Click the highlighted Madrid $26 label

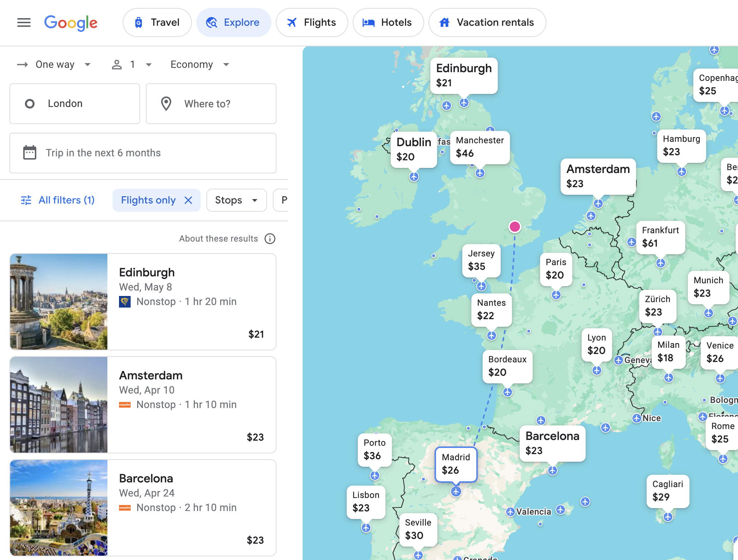pos(456,464)
